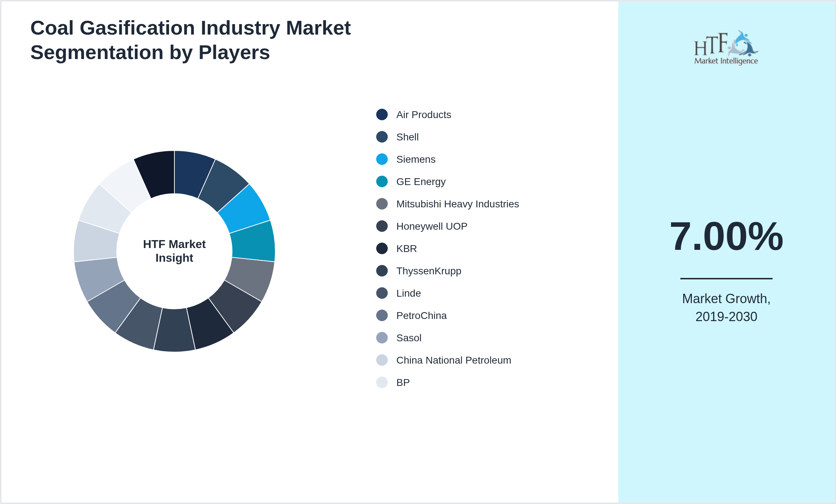Image resolution: width=836 pixels, height=504 pixels.
Task: Click the GE Energy teal legend dot
Action: tap(382, 181)
